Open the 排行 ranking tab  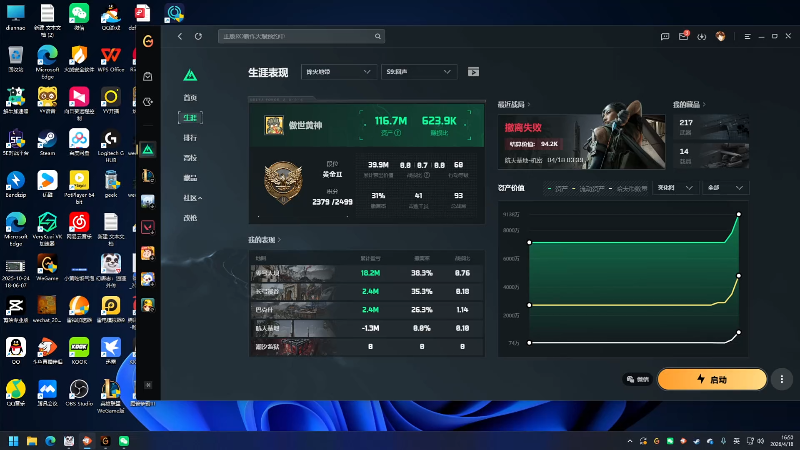[x=190, y=138]
